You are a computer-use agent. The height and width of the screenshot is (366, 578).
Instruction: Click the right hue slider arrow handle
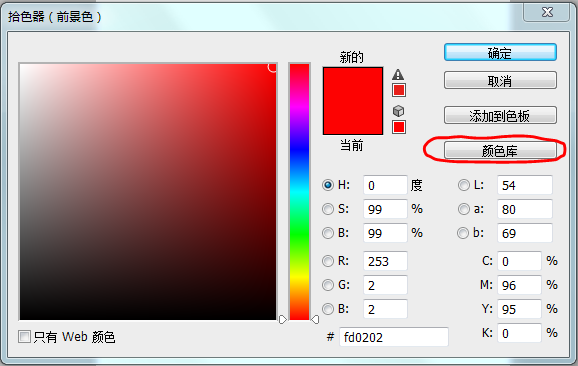315,319
